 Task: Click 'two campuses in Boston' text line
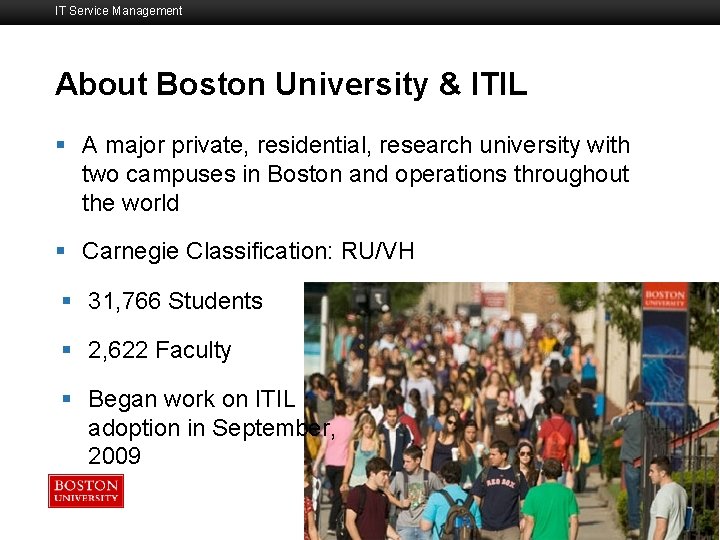tap(355, 174)
